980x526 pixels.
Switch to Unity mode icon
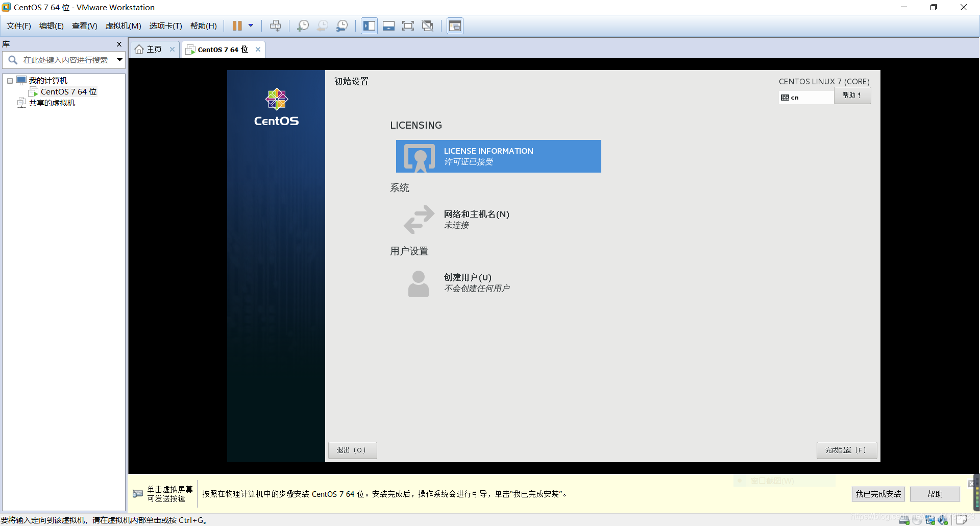pyautogui.click(x=428, y=26)
